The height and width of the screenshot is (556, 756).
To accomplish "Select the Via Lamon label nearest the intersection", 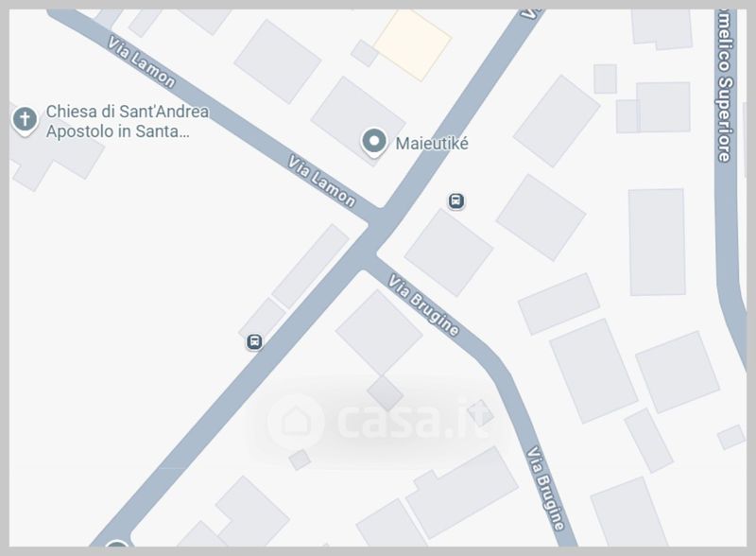I will 321,181.
